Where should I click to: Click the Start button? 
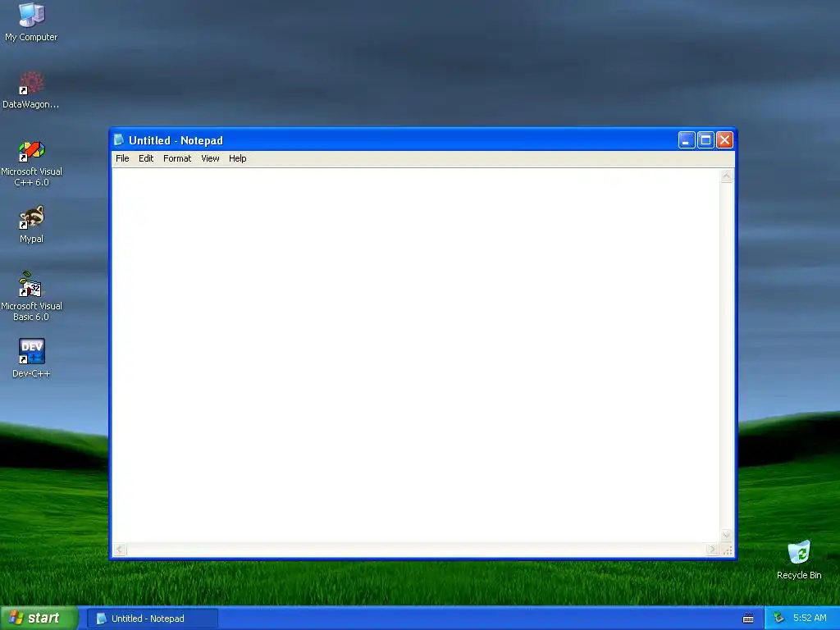coord(39,619)
